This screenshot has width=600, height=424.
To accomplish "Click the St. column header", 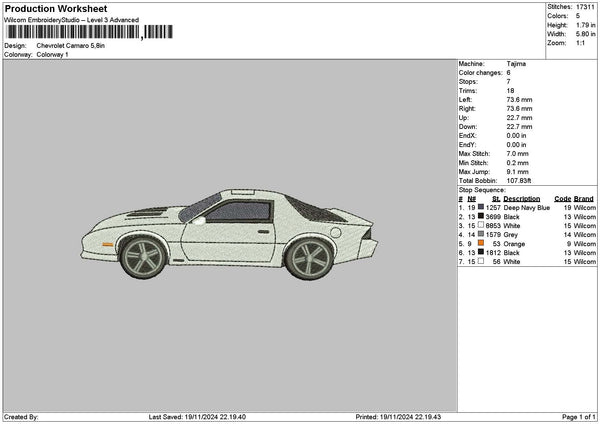I will tap(498, 198).
